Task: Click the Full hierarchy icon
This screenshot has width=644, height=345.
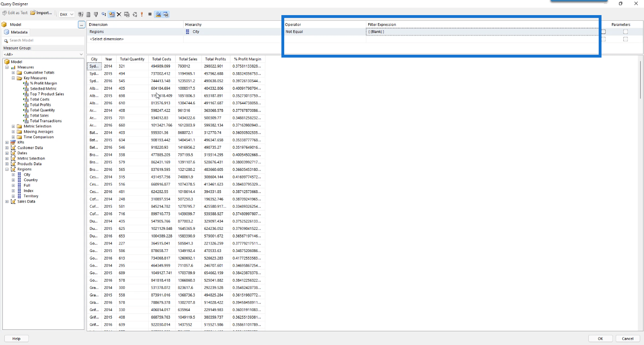Action: coord(19,185)
